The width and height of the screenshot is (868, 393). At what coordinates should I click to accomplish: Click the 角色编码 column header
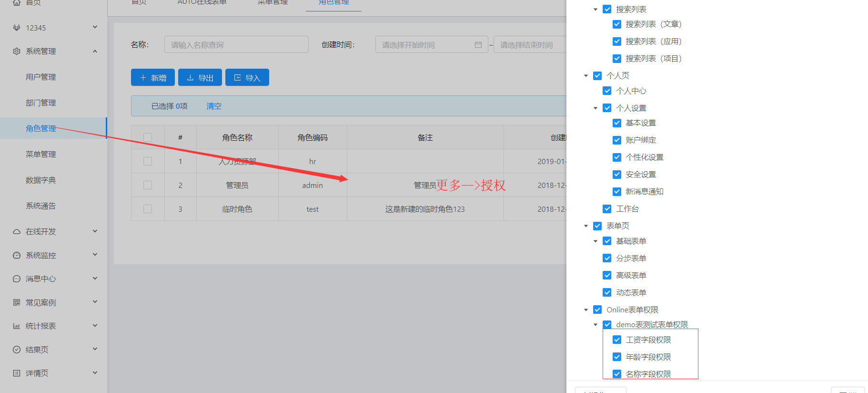tap(313, 137)
